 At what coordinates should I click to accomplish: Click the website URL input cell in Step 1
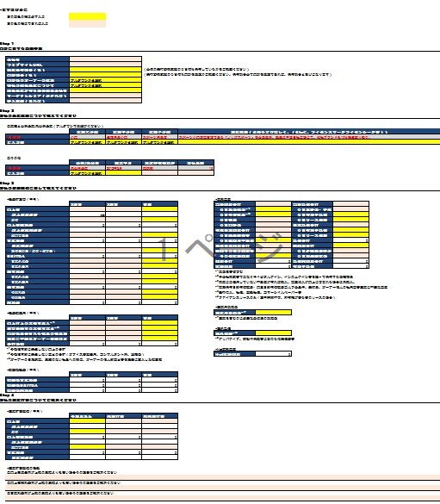click(x=105, y=65)
